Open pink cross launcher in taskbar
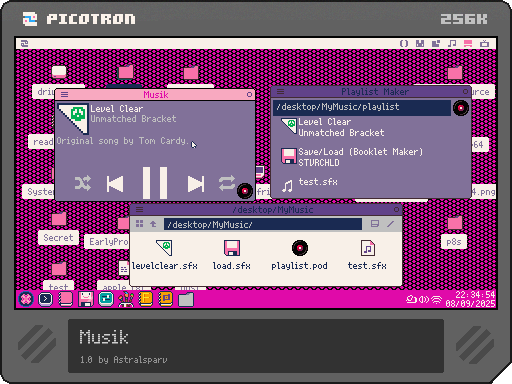 click(26, 299)
